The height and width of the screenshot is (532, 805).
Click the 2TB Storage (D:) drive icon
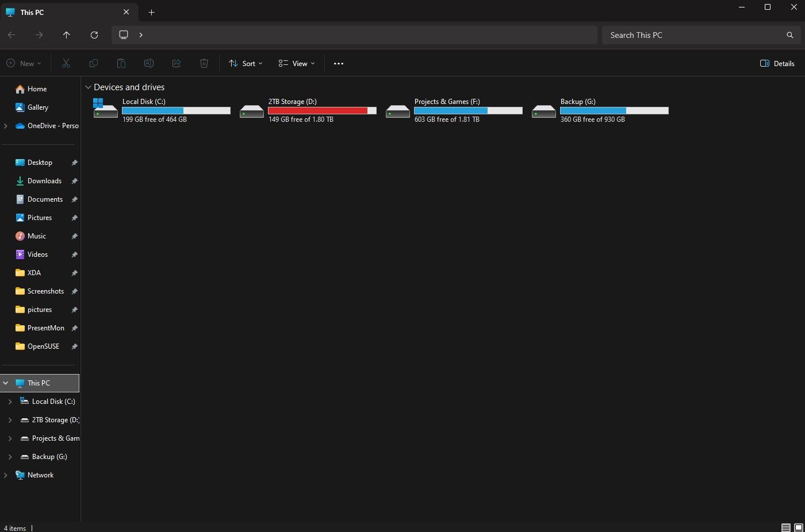(252, 111)
